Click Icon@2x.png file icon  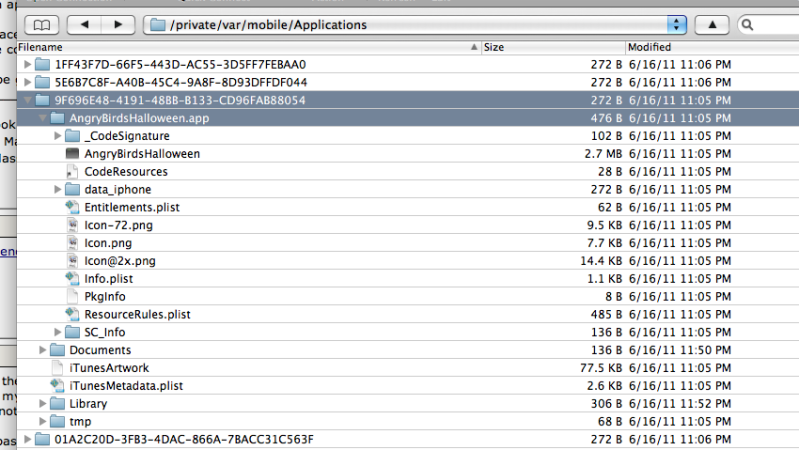click(x=72, y=260)
